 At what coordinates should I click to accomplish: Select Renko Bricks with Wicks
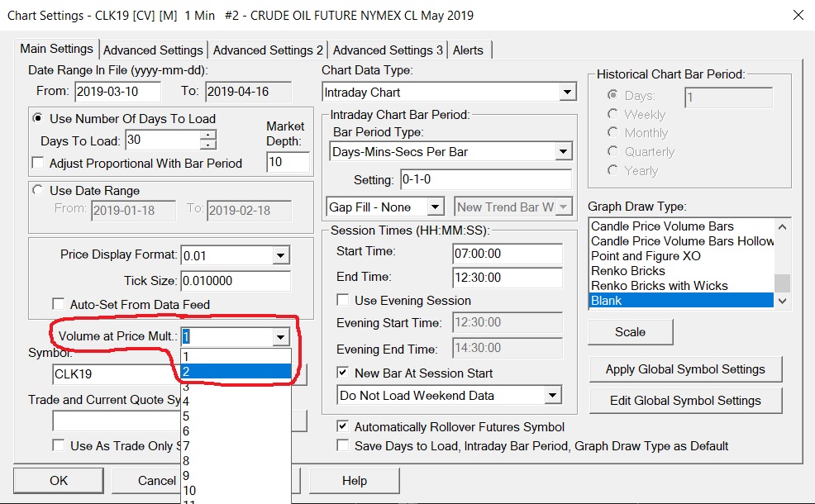tap(681, 286)
